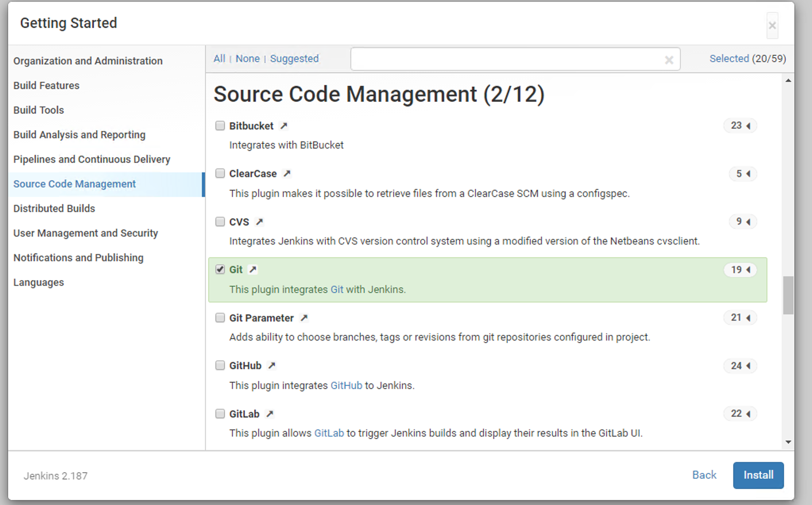Click Source Code Management (2/12) heading
This screenshot has height=505, width=812.
coord(379,94)
